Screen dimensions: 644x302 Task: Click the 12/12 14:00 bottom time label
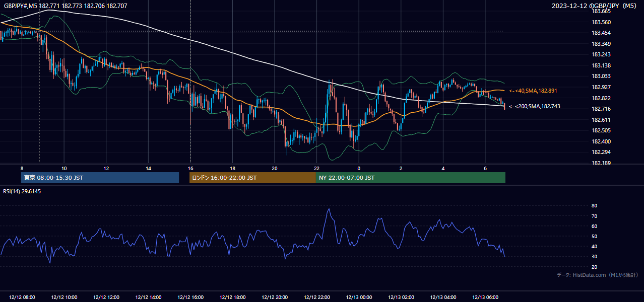[x=149, y=297]
